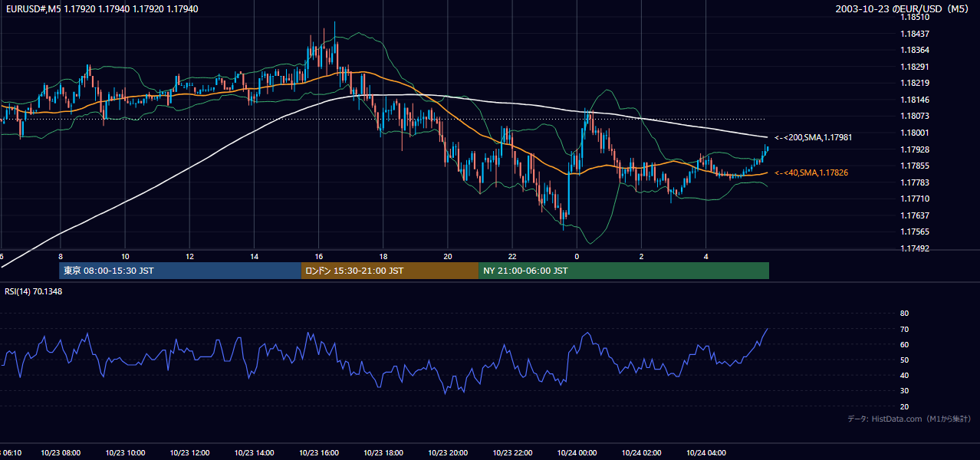
Task: Click the EURUSD#,M5 chart title text
Action: point(101,9)
